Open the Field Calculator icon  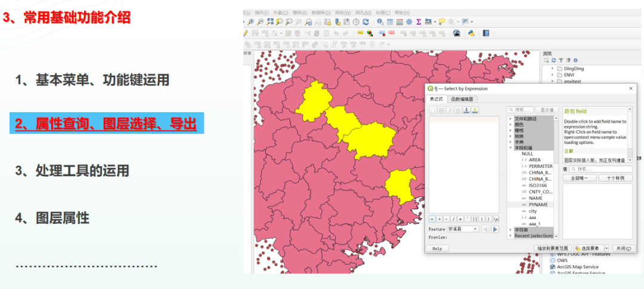[x=400, y=21]
